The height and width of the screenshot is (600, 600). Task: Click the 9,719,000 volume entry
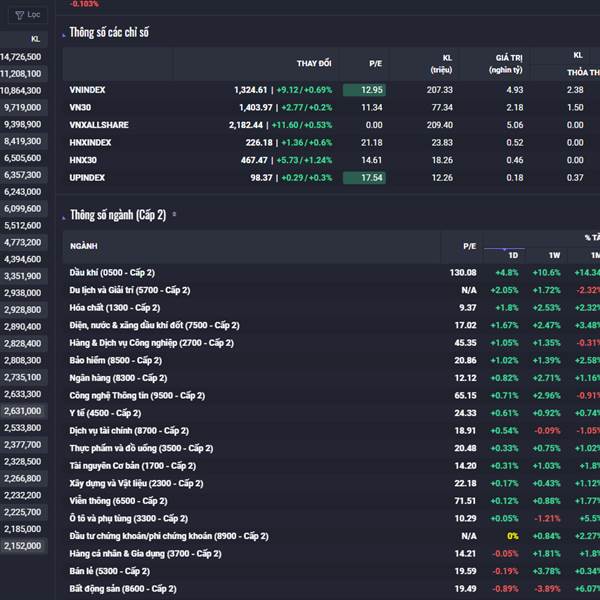pos(23,108)
